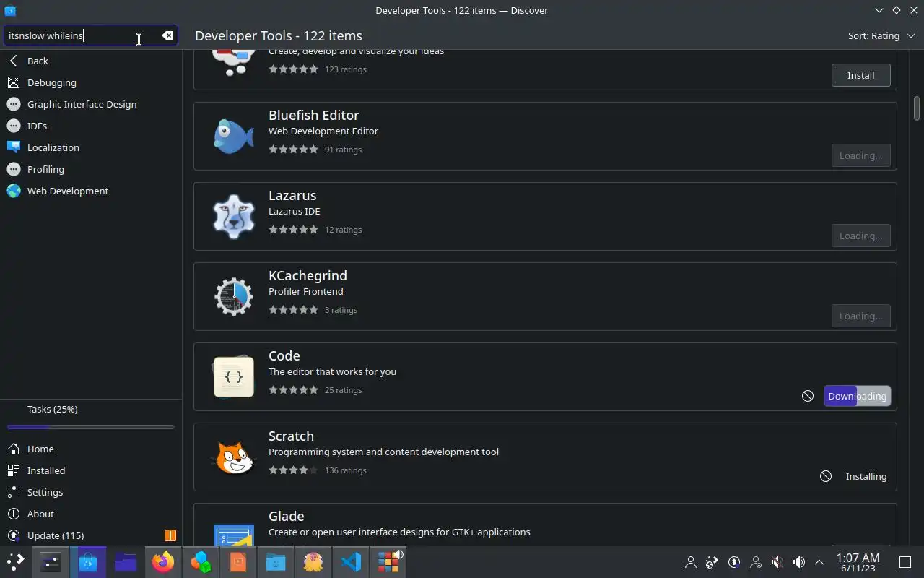Click Lazarus cheetah icon
This screenshot has width=924, height=578.
234,216
